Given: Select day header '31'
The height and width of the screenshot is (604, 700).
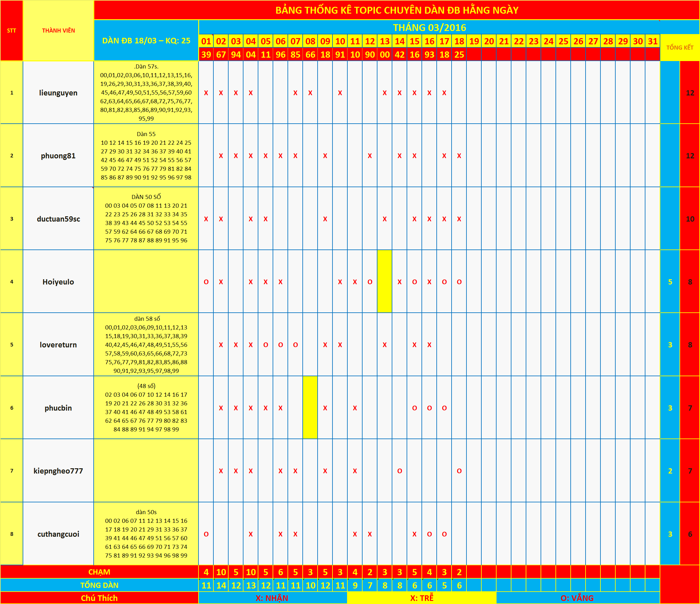Looking at the screenshot, I should pos(653,41).
